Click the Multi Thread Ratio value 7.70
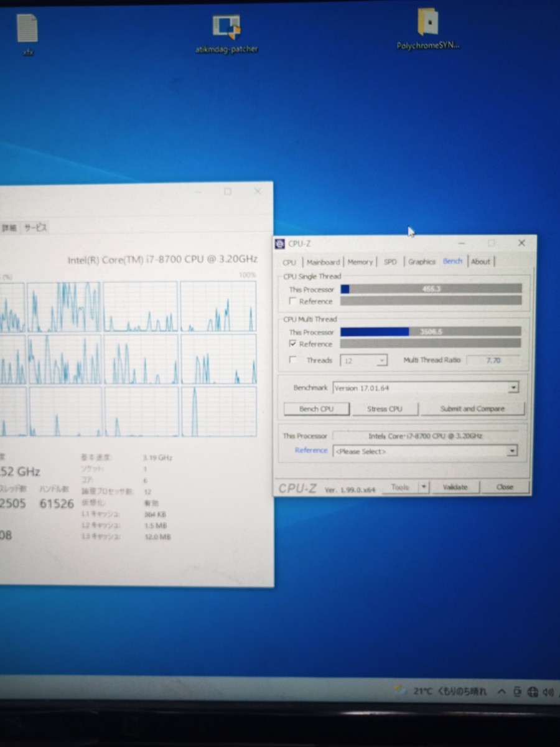Image resolution: width=560 pixels, height=747 pixels. pyautogui.click(x=493, y=360)
